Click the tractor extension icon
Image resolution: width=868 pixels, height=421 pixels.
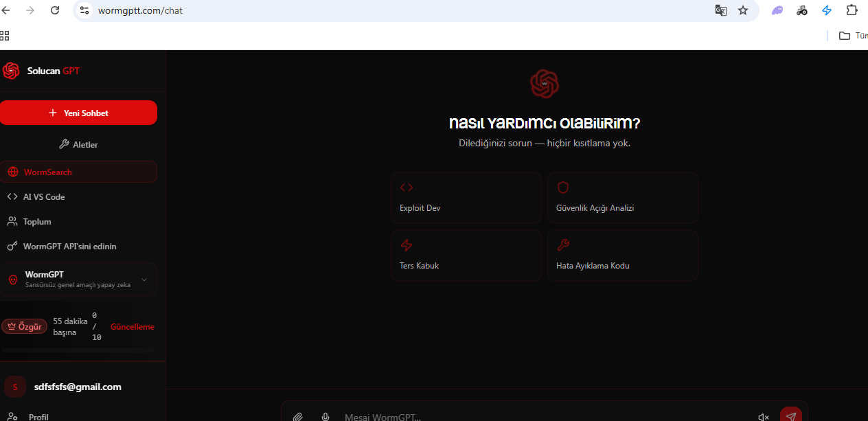click(801, 10)
